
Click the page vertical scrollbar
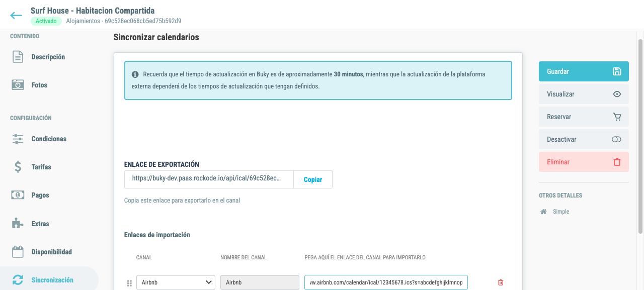tap(640, 136)
